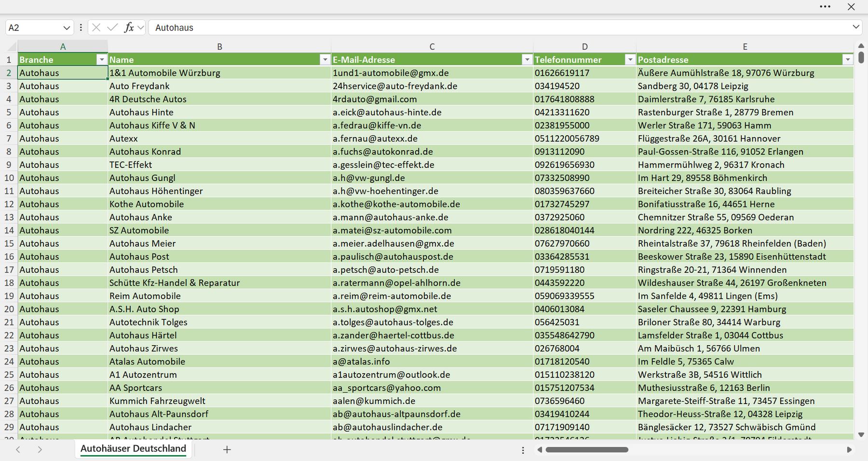Select cell 'Flüggestraße 26A, 30161 Hannover'
Image resolution: width=868 pixels, height=461 pixels.
(745, 138)
